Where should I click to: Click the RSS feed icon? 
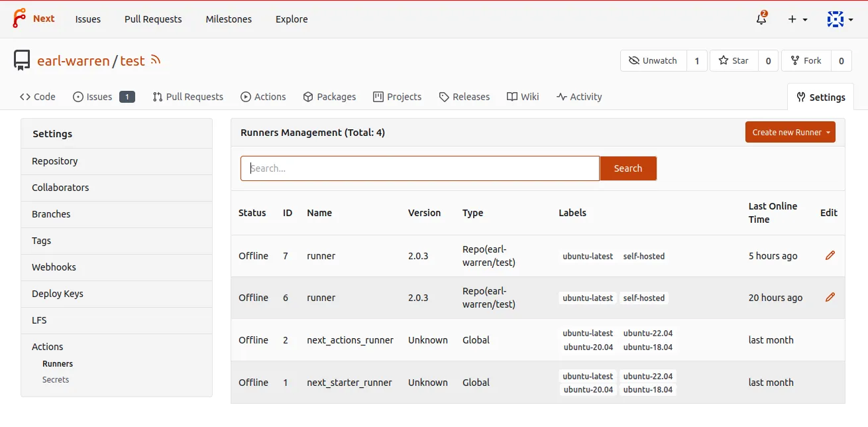[156, 60]
